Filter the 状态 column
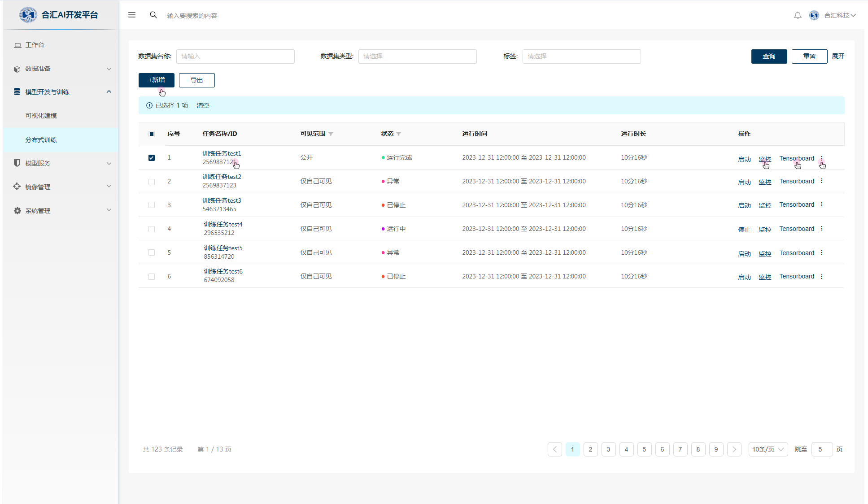 398,134
